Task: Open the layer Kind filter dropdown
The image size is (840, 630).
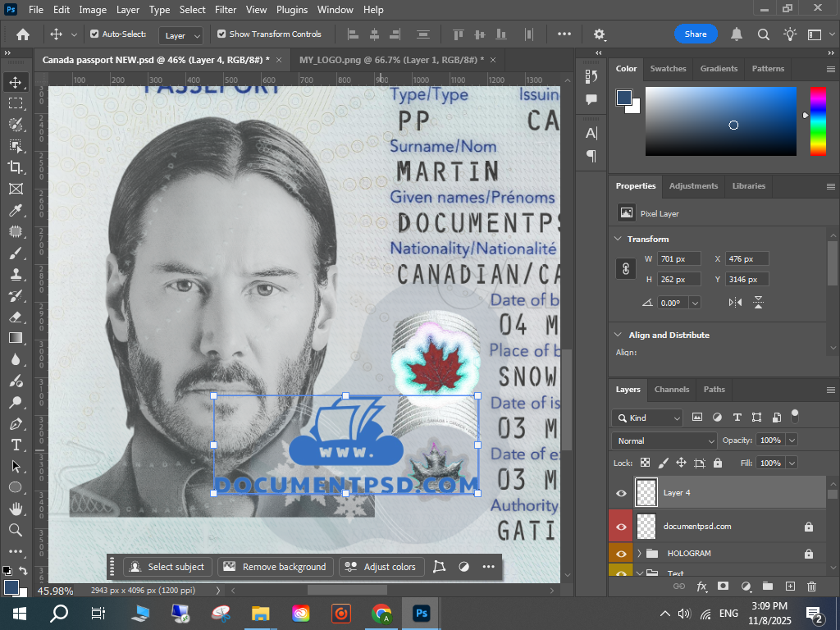Action: [647, 418]
